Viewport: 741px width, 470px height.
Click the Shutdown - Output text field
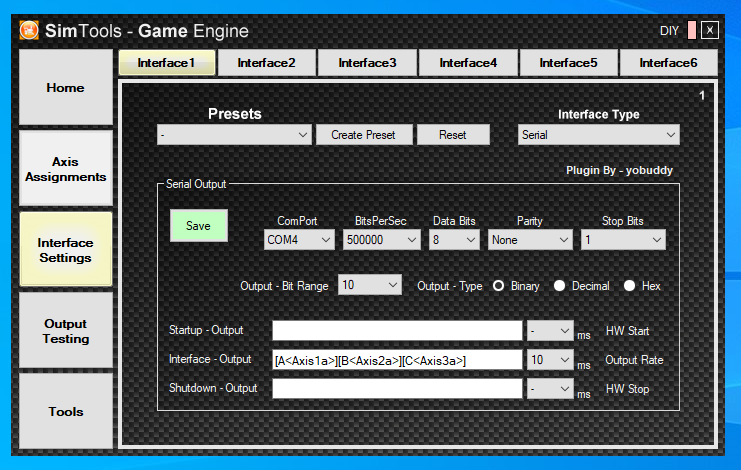pos(397,389)
